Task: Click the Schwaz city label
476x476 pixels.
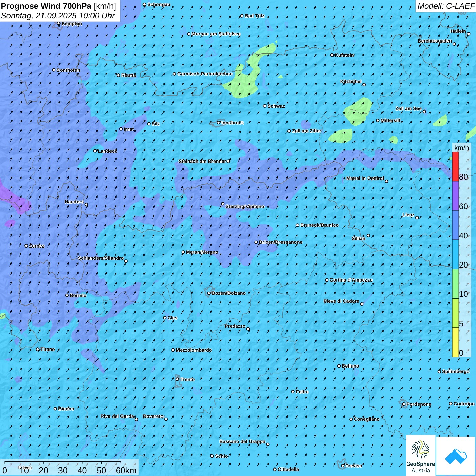Action: (x=276, y=106)
